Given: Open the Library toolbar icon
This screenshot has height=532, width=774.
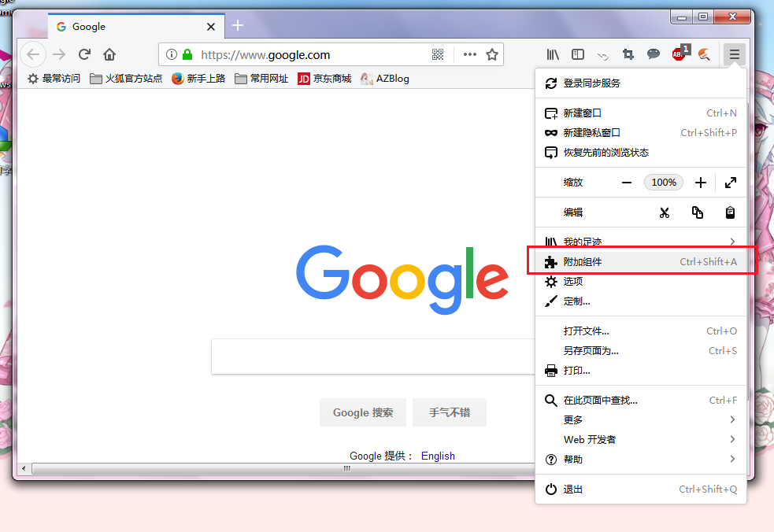Looking at the screenshot, I should click(x=553, y=54).
